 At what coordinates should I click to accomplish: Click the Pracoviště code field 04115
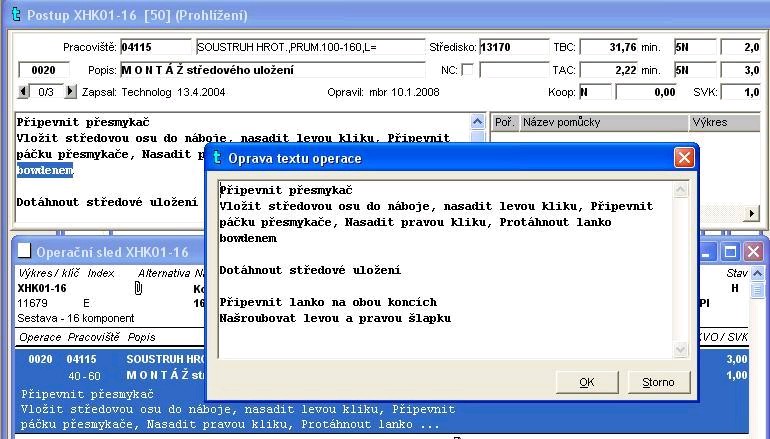pyautogui.click(x=155, y=47)
